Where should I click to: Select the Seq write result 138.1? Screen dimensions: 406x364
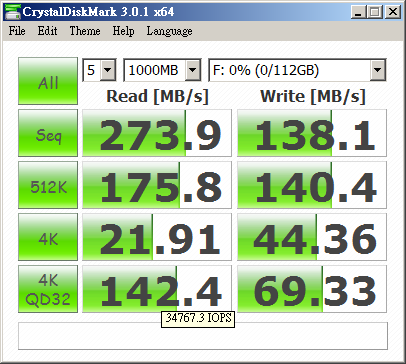(x=312, y=133)
